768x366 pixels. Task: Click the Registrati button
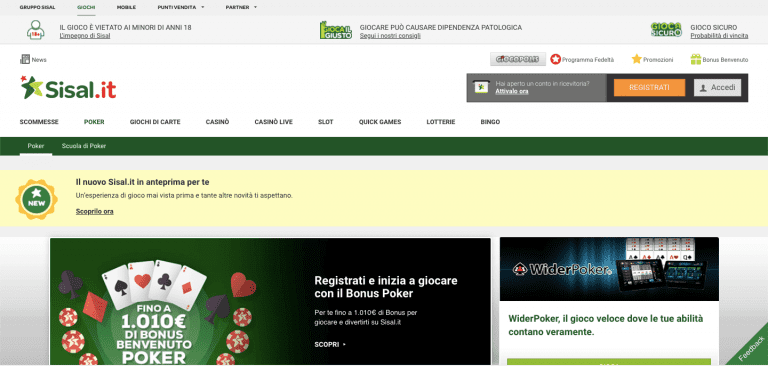649,88
